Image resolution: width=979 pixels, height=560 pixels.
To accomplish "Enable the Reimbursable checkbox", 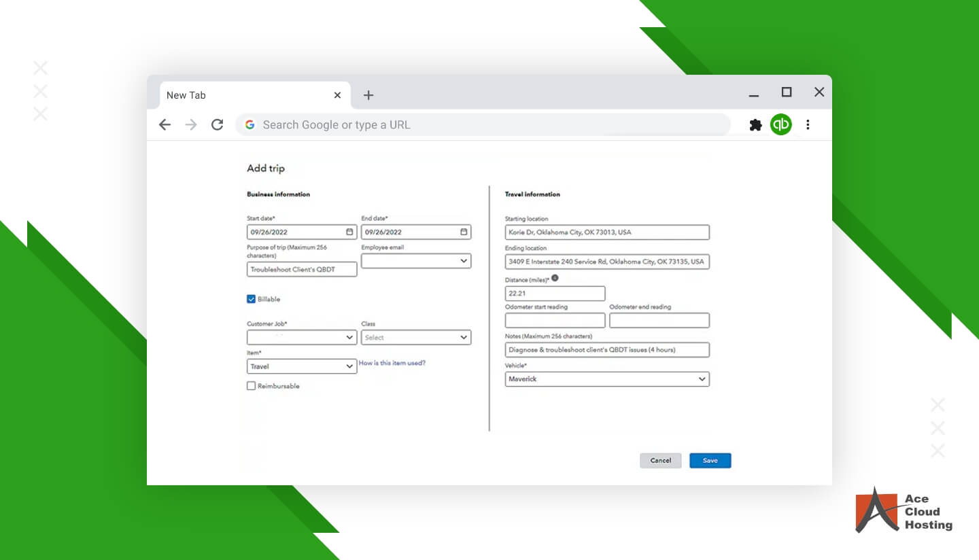I will (x=251, y=385).
